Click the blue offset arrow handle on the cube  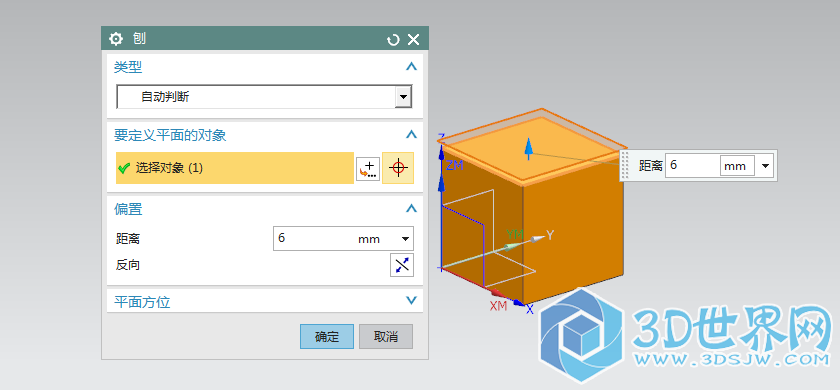[529, 148]
